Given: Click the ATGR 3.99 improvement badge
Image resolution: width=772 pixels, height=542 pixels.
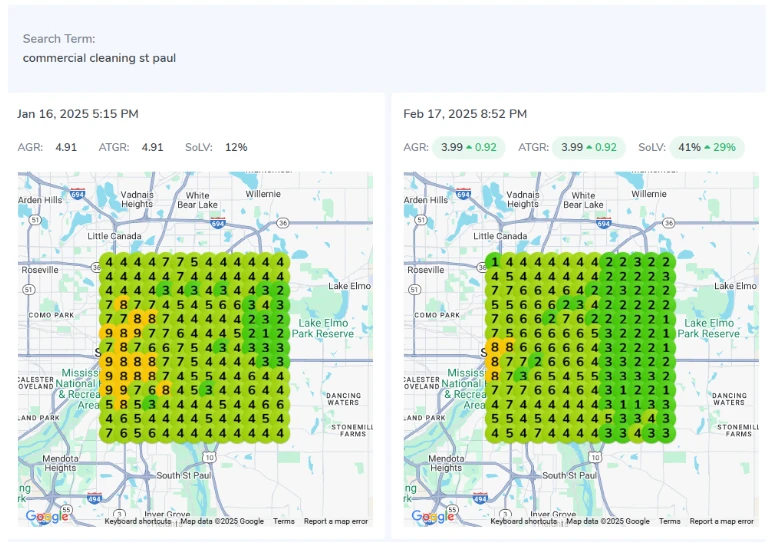Looking at the screenshot, I should [x=588, y=147].
